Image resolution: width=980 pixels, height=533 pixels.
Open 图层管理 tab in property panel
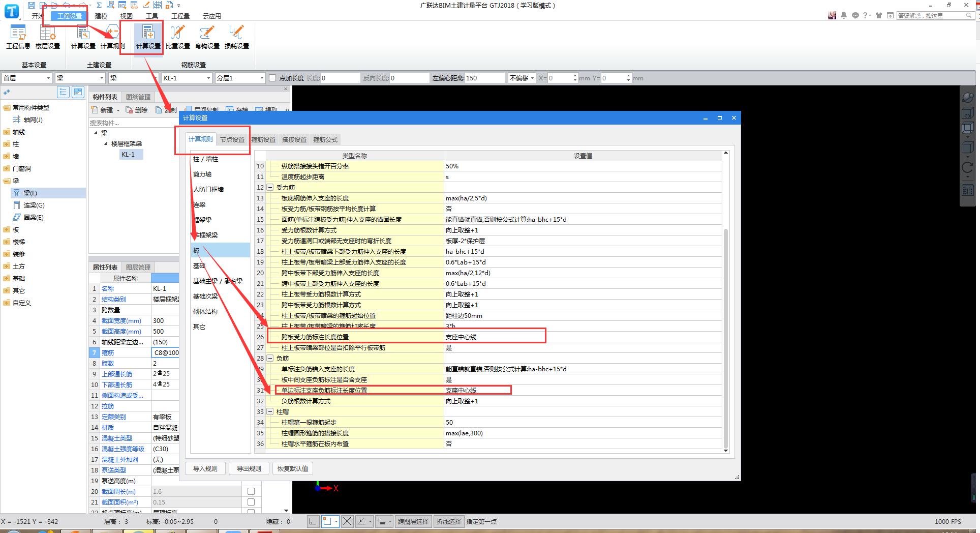138,267
